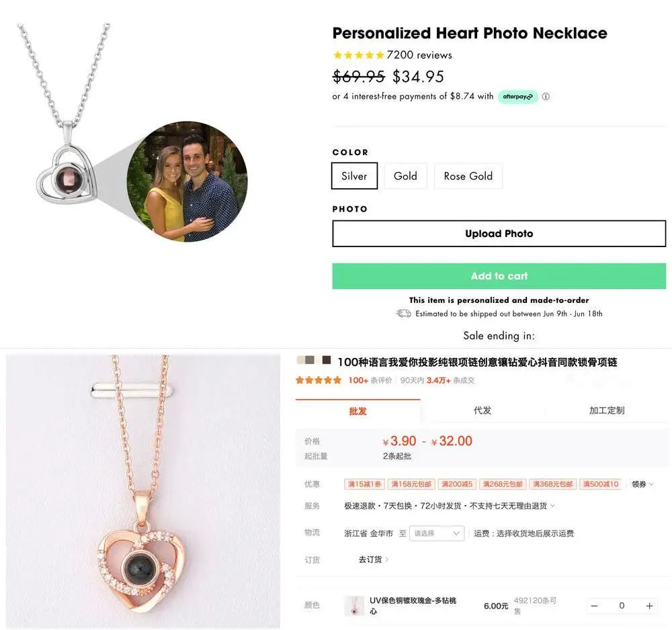Click the Upload Photo button

[x=499, y=234]
